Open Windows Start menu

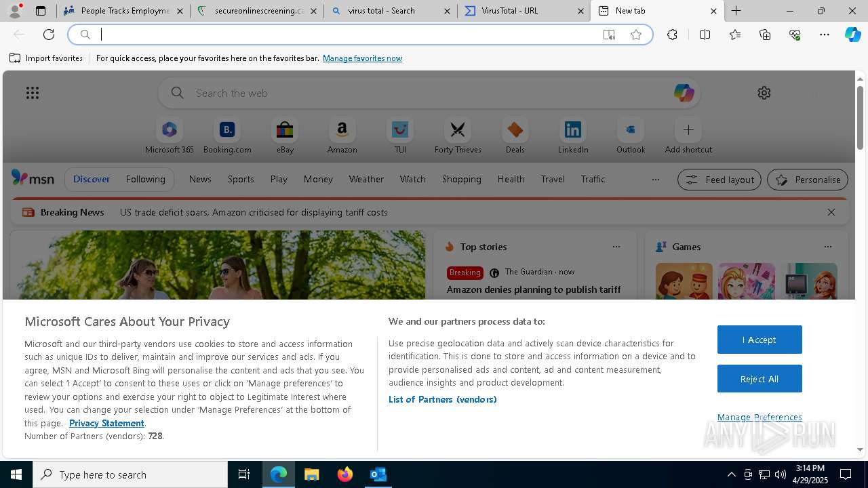click(x=16, y=474)
